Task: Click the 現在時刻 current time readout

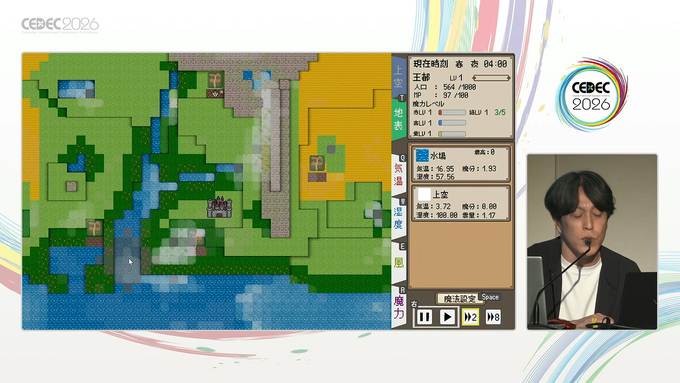Action: [460, 64]
